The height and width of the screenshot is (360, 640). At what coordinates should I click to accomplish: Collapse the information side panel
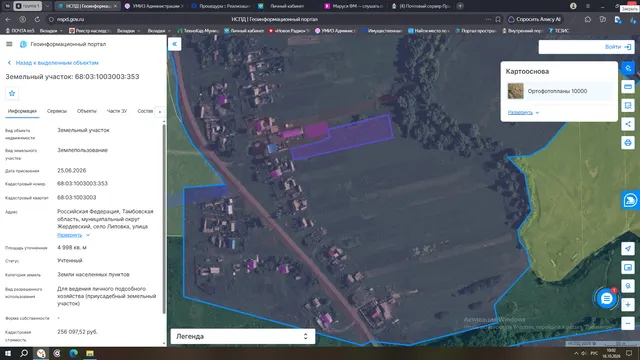174,44
